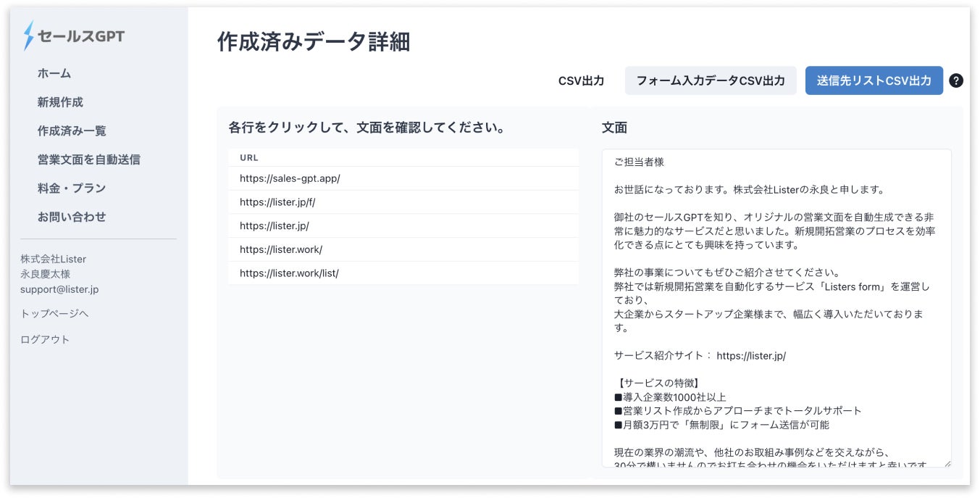This screenshot has height=498, width=980.
Task: Click the 導入企業数1000社以上 bullet line
Action: [x=670, y=397]
